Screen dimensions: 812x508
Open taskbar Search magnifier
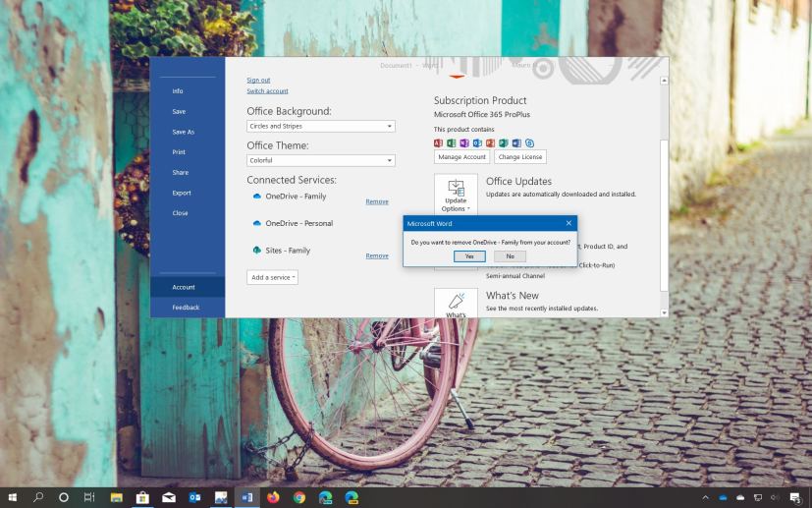coord(38,497)
